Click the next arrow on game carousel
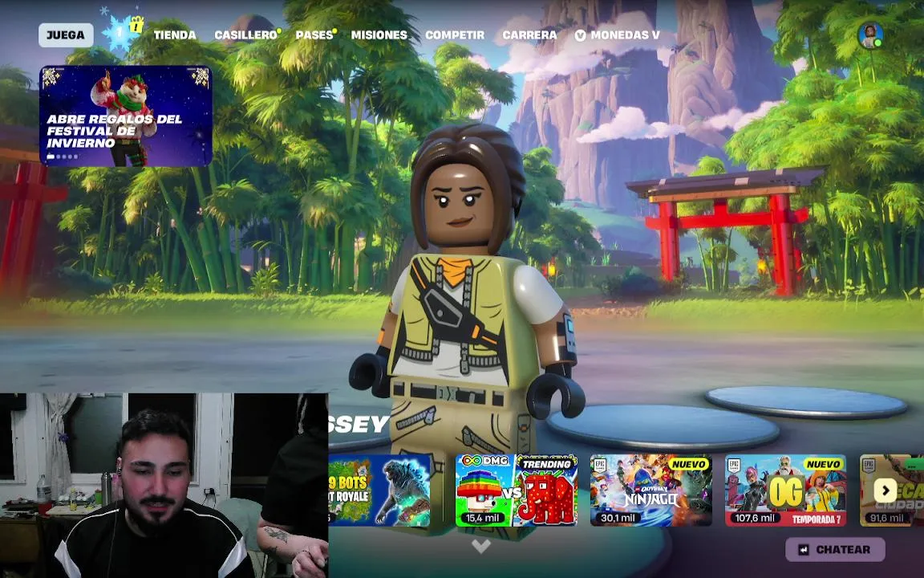The width and height of the screenshot is (924, 578). (x=885, y=490)
